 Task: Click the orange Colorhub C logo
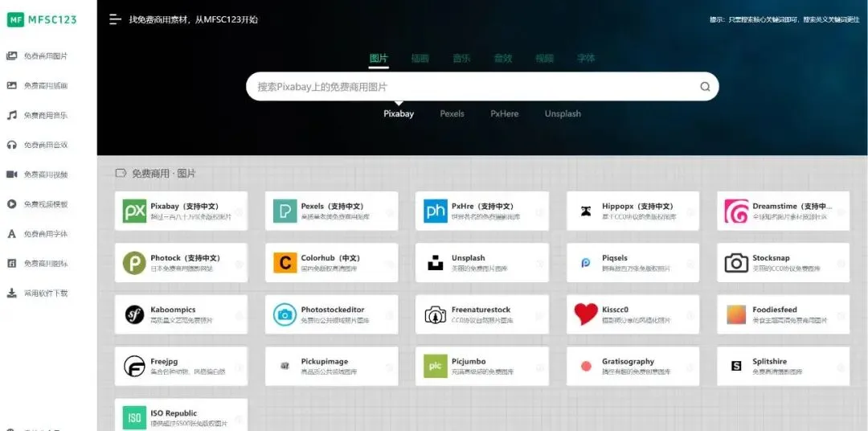[x=285, y=263]
